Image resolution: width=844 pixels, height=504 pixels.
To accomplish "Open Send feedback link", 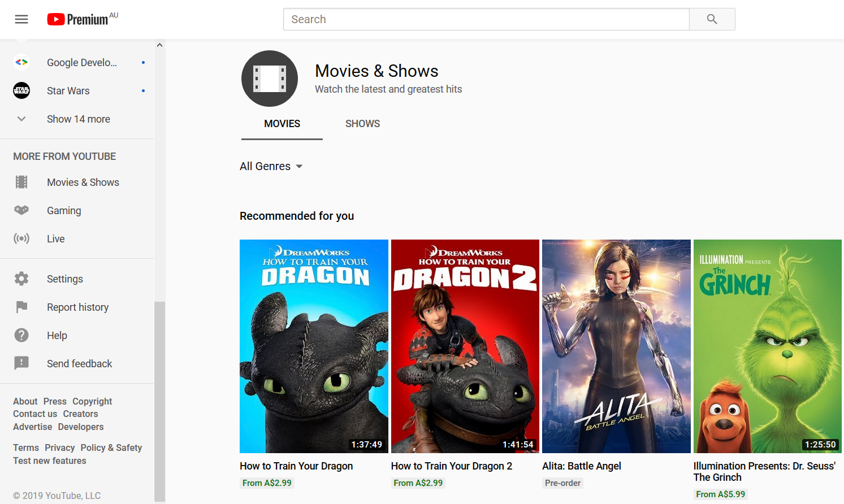I will 79,363.
